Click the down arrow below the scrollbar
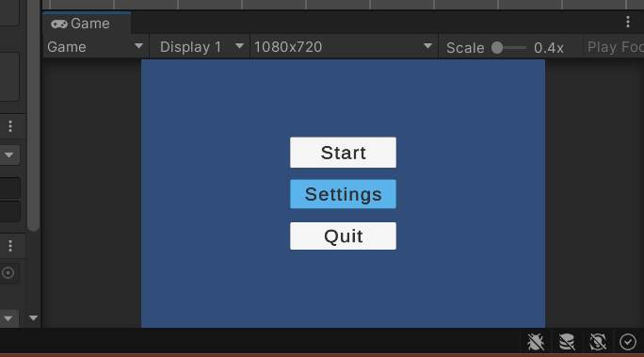644x357 pixels. tap(33, 318)
